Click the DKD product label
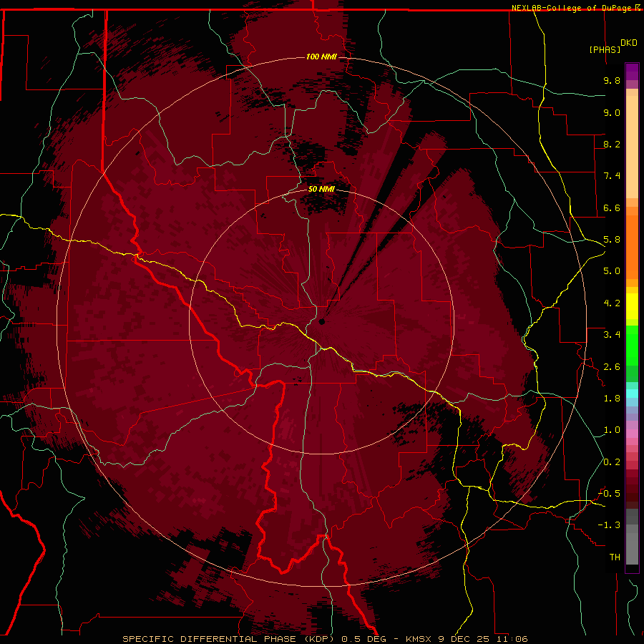 [x=628, y=43]
